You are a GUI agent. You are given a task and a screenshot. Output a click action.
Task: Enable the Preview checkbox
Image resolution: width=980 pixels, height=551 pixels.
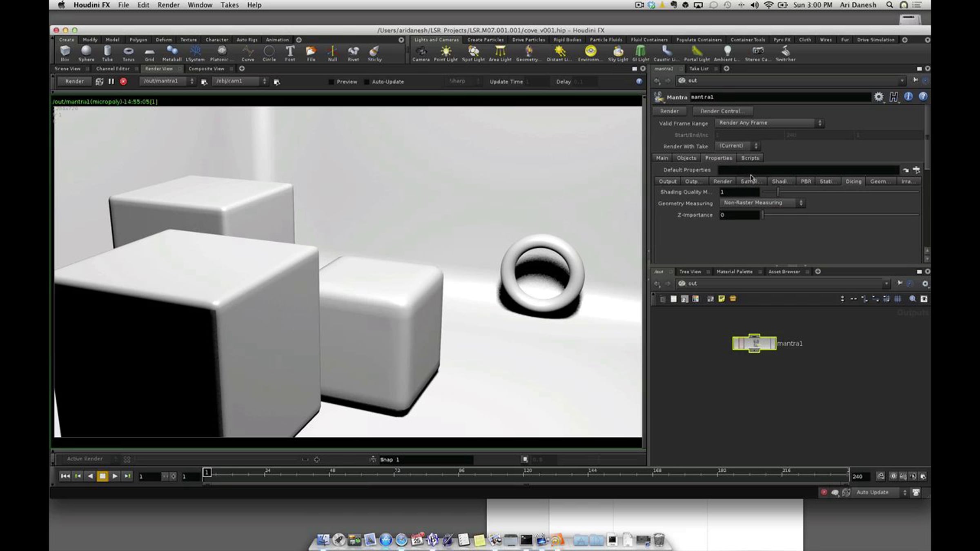[x=331, y=82]
